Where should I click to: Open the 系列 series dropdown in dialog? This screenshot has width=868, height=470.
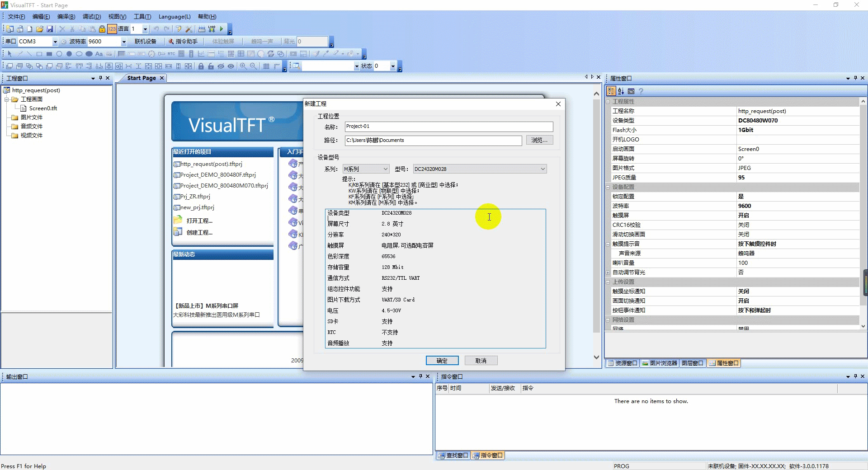(366, 169)
